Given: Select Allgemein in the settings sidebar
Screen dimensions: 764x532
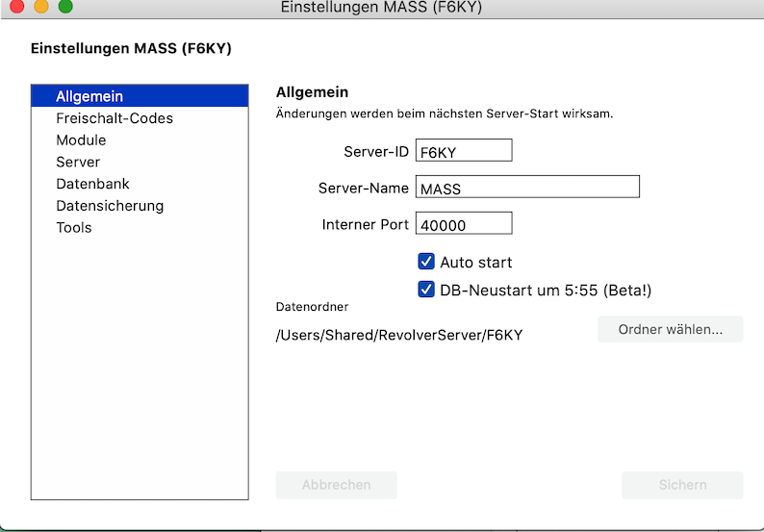Looking at the screenshot, I should [x=89, y=96].
